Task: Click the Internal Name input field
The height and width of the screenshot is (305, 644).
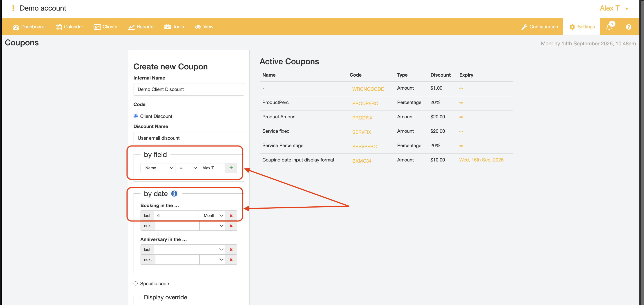Action: pos(189,89)
